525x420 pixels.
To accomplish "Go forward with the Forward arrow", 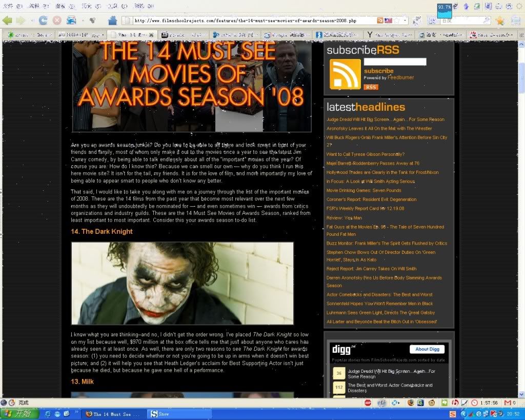I will 21,21.
